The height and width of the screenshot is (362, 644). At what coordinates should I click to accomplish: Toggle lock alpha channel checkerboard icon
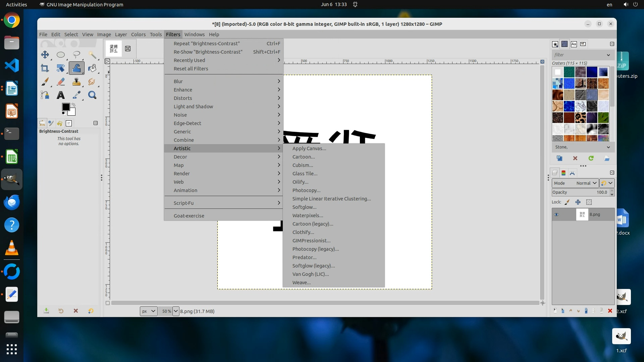[x=589, y=202]
